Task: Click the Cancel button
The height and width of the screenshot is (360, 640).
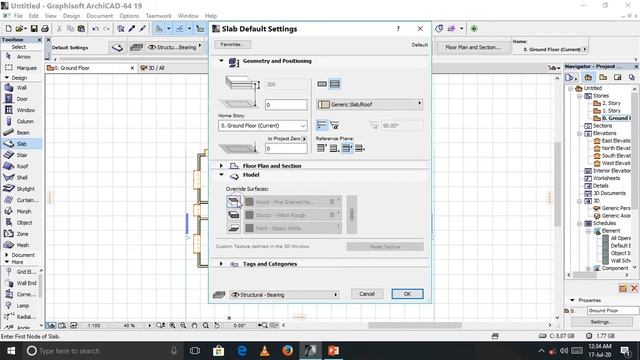Action: (x=367, y=294)
